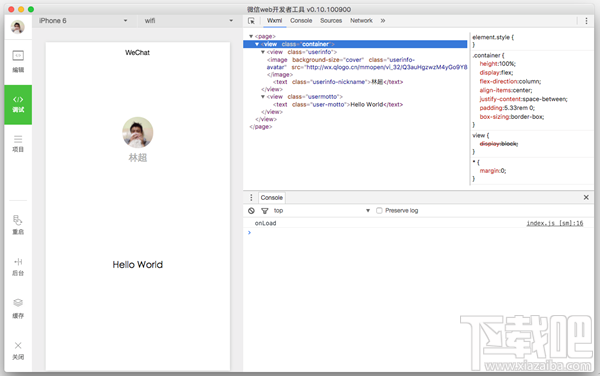The image size is (600, 376).
Task: Click the WeChat title in the simulator
Action: pyautogui.click(x=137, y=53)
